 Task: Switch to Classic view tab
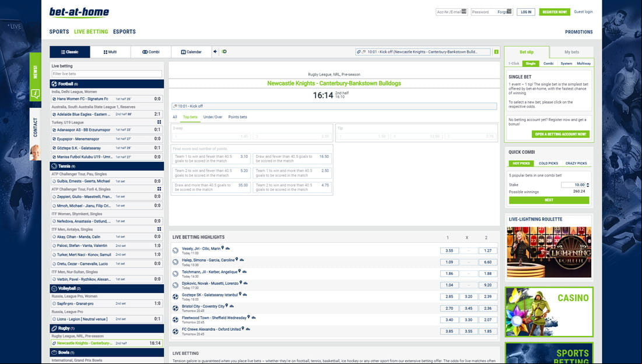point(69,52)
